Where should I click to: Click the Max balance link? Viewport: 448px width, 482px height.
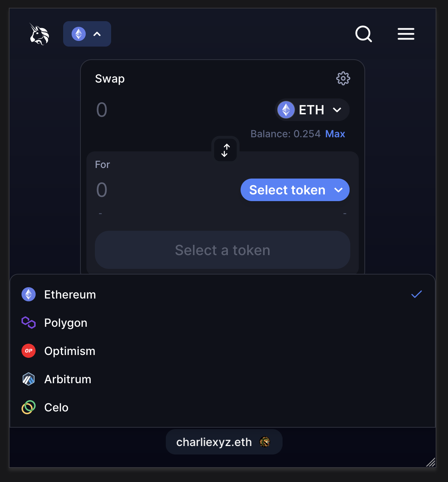[x=335, y=134]
